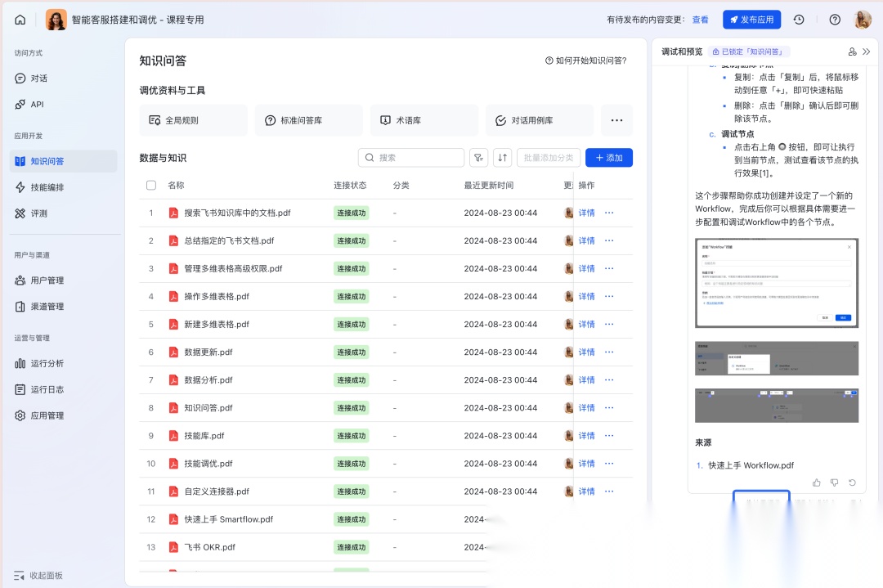This screenshot has width=883, height=588.
Task: Select 知识问答 in the sidebar
Action: click(63, 161)
